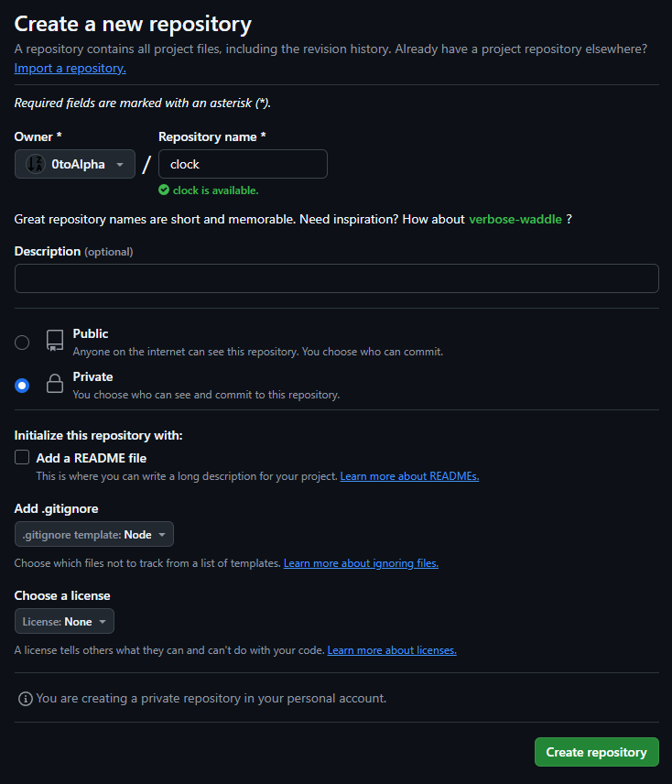Open the Import a repository link

70,67
